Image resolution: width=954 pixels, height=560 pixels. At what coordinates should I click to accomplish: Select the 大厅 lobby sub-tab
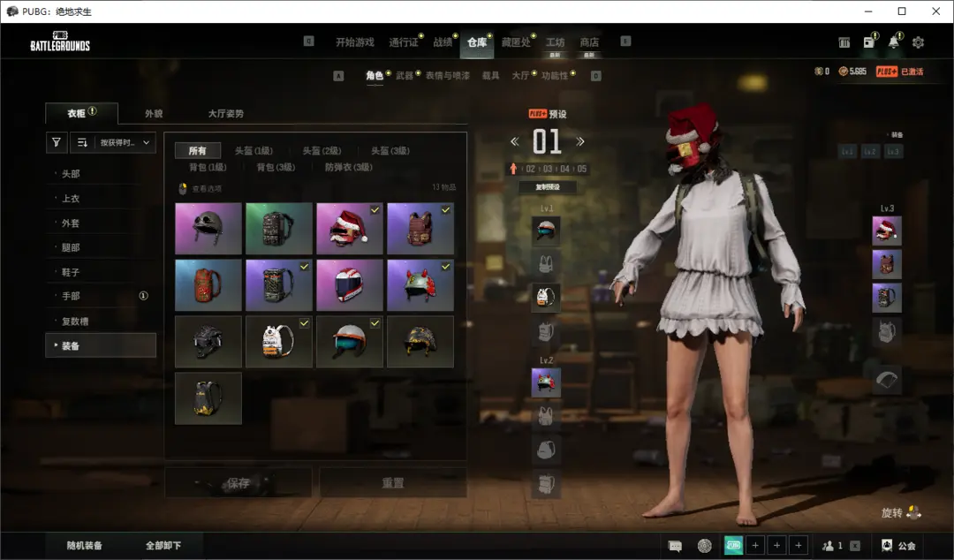[x=520, y=75]
